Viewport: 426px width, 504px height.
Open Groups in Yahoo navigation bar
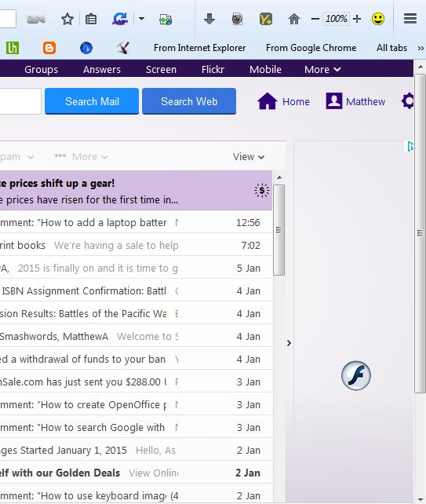(x=41, y=69)
